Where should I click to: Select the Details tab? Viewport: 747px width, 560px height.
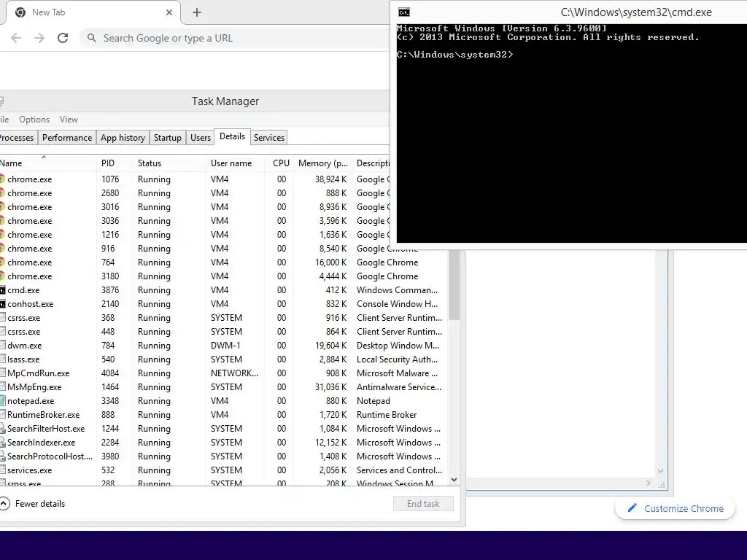pyautogui.click(x=233, y=136)
